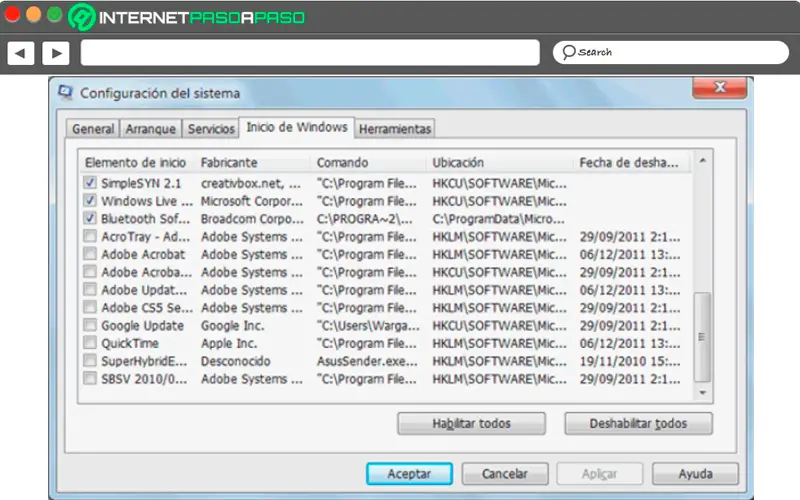This screenshot has height=500, width=800.
Task: Click the Configuración del sistema window icon
Action: (x=66, y=92)
